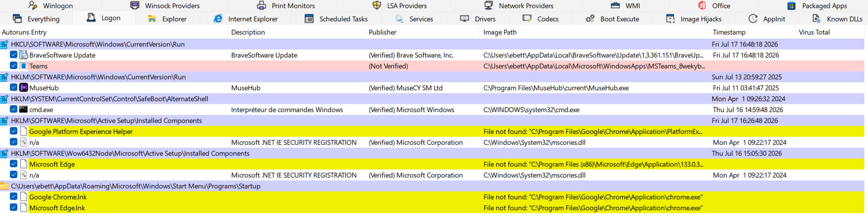Switch to the Drivers tab
This screenshot has height=219, width=868.
(478, 19)
